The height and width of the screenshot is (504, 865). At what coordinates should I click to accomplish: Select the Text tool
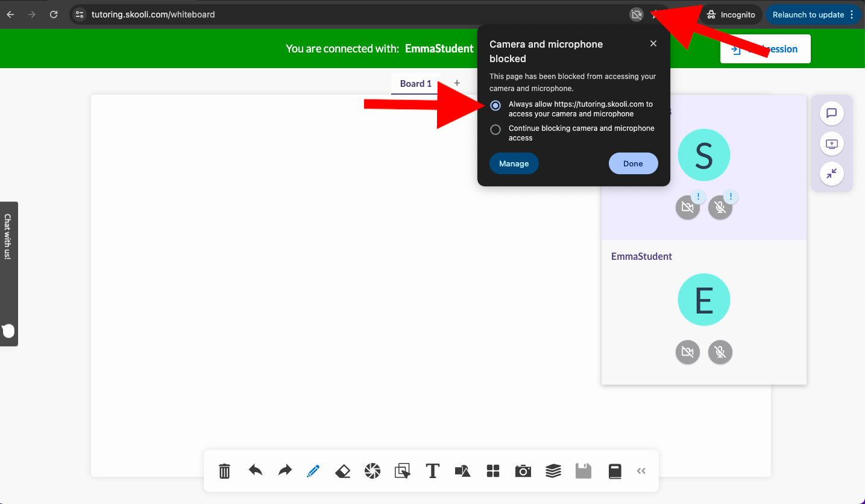pos(432,471)
